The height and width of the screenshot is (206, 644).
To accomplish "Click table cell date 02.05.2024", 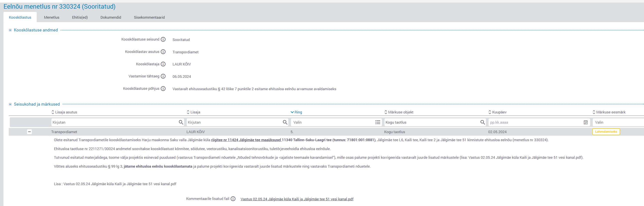I will coord(497,132).
